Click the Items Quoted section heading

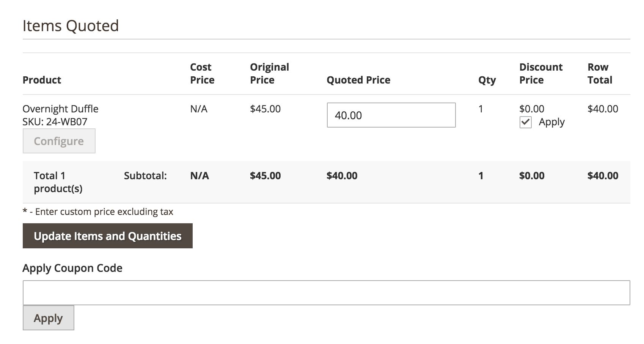pos(71,26)
